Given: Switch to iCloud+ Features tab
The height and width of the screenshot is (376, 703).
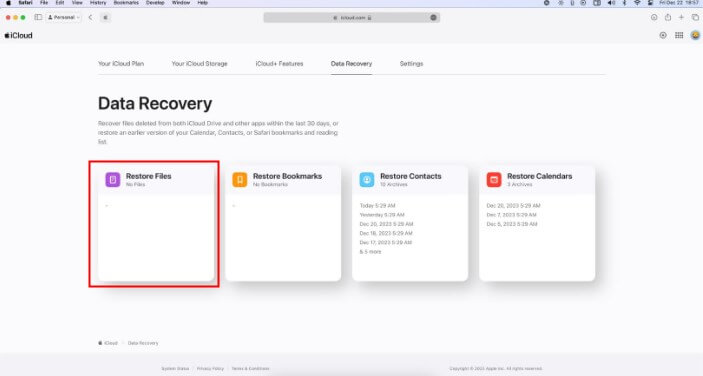Looking at the screenshot, I should 279,64.
